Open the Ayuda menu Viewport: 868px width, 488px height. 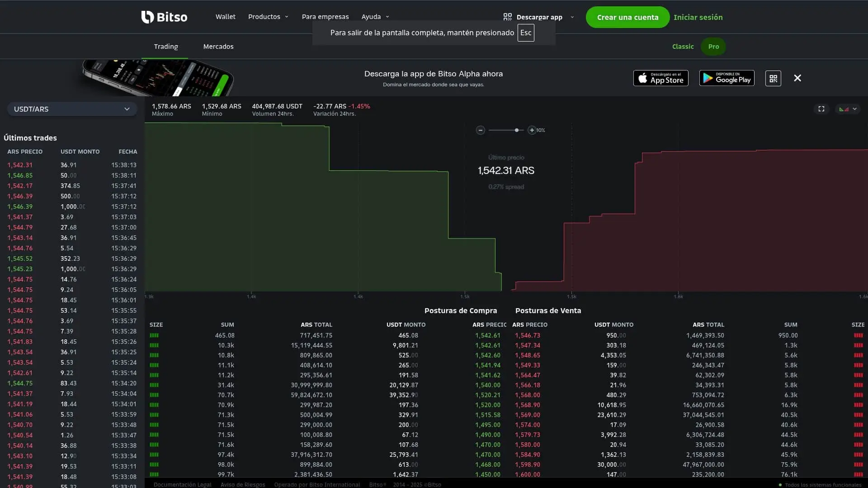pos(375,17)
